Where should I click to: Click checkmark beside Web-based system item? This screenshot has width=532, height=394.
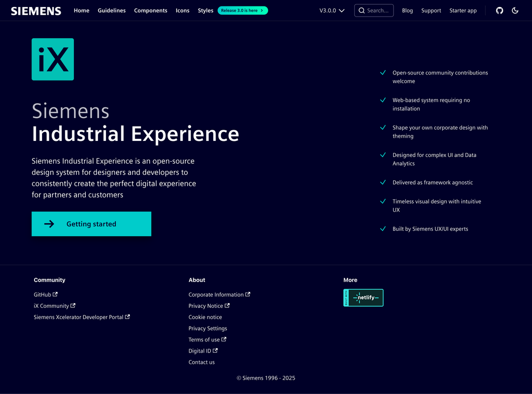pyautogui.click(x=383, y=100)
